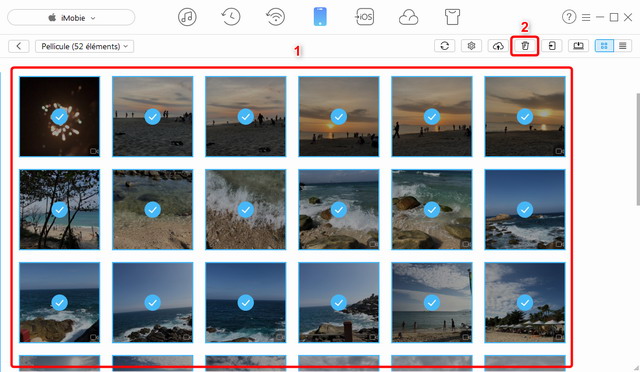Uncheck the tree-framed beach photo
The width and height of the screenshot is (640, 372).
pos(60,210)
